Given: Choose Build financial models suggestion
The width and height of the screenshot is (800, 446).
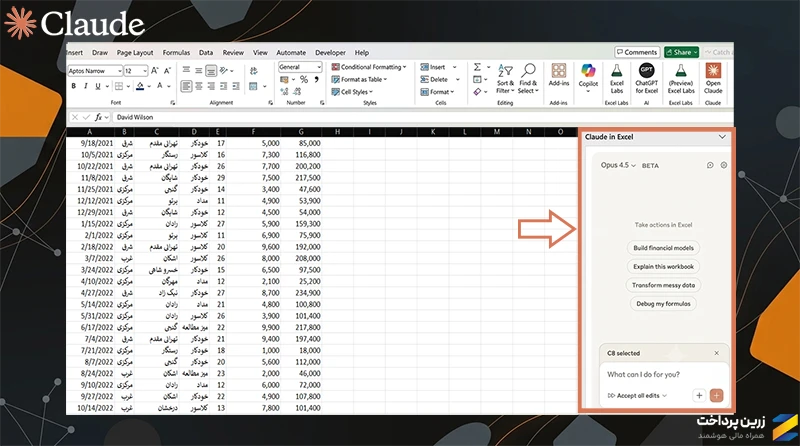Looking at the screenshot, I should (x=663, y=248).
